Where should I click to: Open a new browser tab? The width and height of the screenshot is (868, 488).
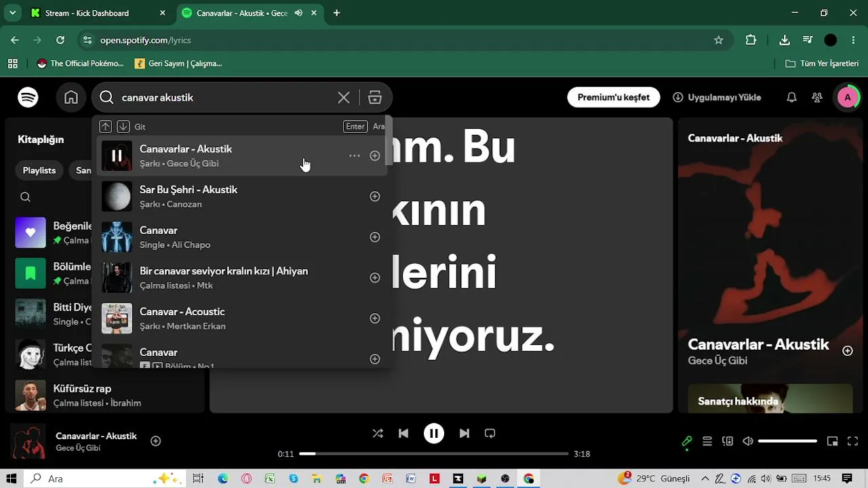336,13
